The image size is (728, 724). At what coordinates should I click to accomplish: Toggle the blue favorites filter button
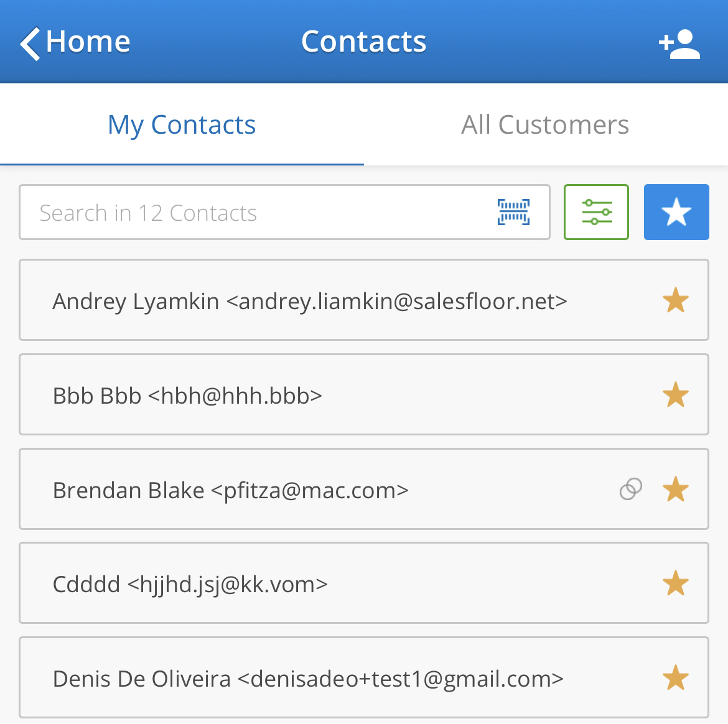[676, 212]
